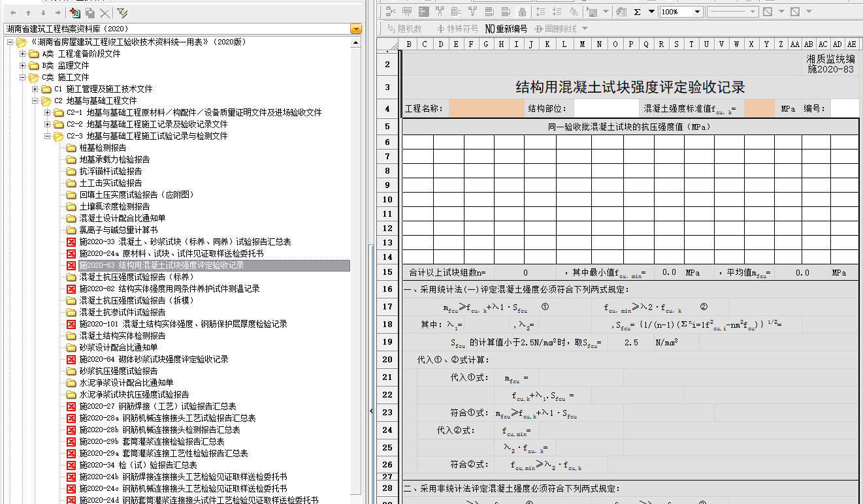Click the folder icon next to 桩基检测报告

(x=71, y=148)
